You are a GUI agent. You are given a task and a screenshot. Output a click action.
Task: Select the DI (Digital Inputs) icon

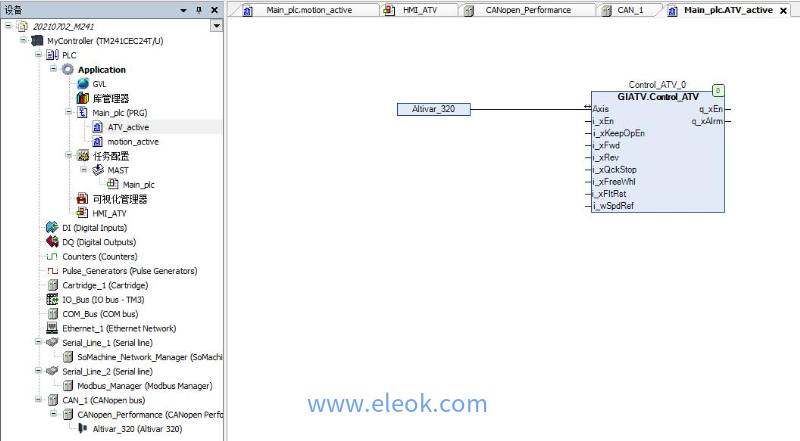point(52,227)
